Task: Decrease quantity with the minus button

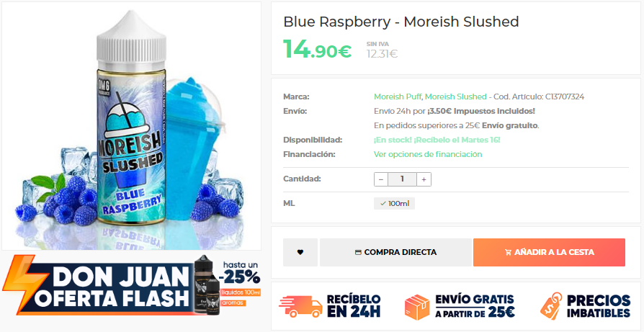Action: point(381,179)
